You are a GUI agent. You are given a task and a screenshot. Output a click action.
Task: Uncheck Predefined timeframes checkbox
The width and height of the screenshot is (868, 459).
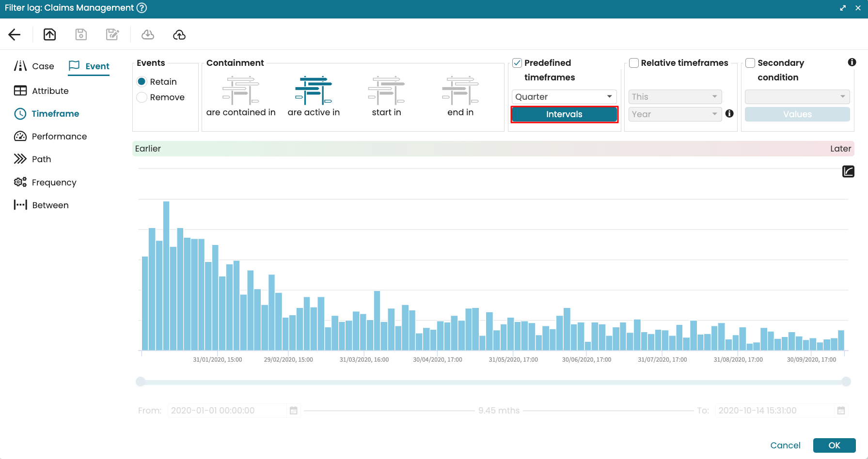(517, 63)
